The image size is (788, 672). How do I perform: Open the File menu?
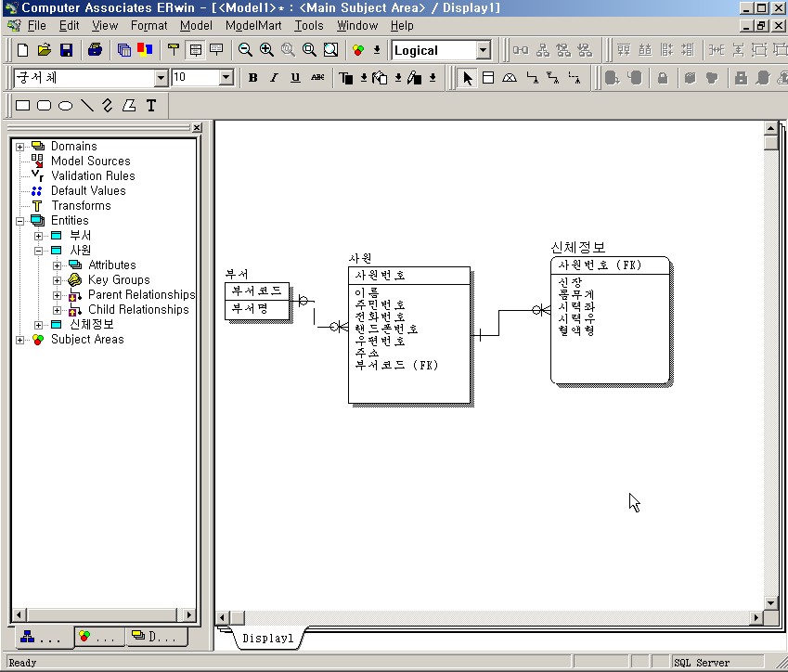[37, 25]
